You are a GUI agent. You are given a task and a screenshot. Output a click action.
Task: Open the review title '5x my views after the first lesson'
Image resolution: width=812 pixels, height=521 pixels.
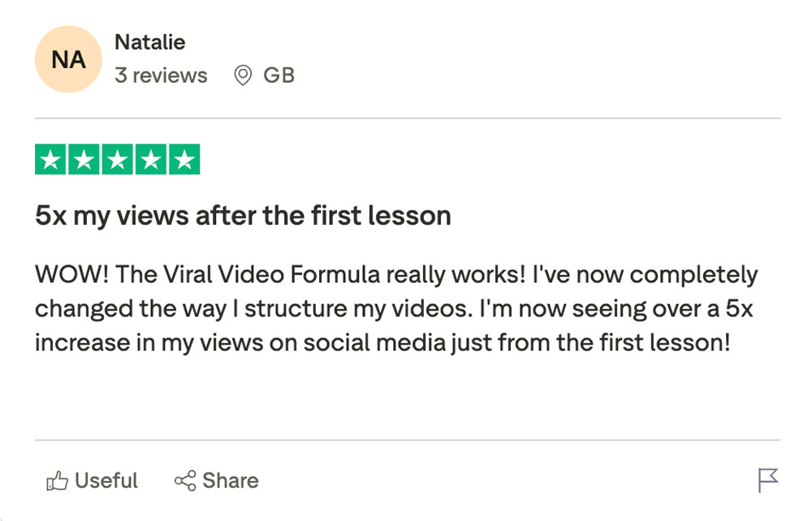[243, 216]
